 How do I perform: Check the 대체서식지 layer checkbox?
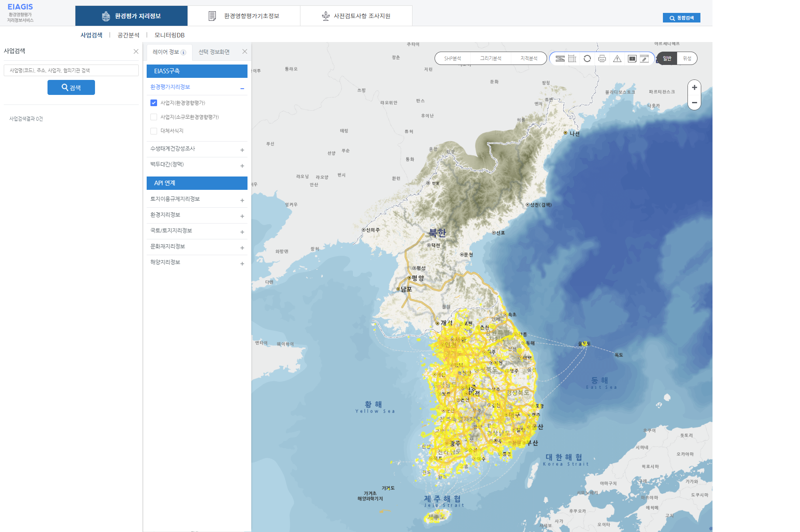(x=154, y=131)
